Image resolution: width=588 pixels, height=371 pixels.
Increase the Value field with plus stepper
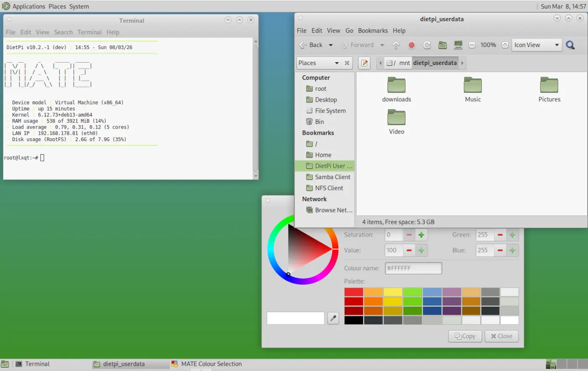(421, 250)
